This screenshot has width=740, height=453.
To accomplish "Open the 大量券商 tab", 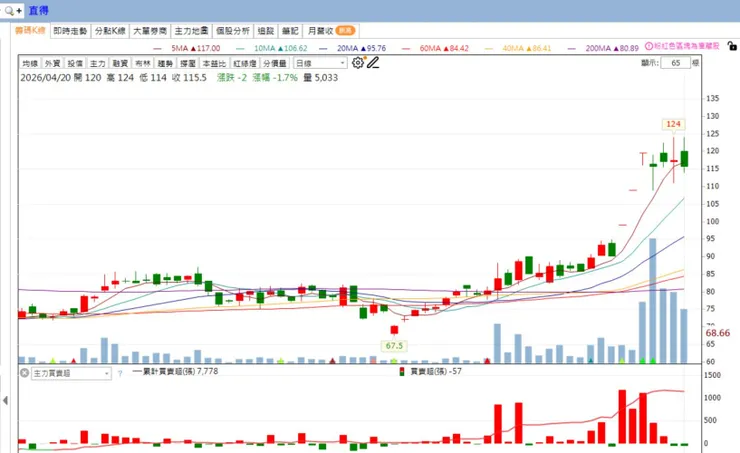I will pos(150,31).
